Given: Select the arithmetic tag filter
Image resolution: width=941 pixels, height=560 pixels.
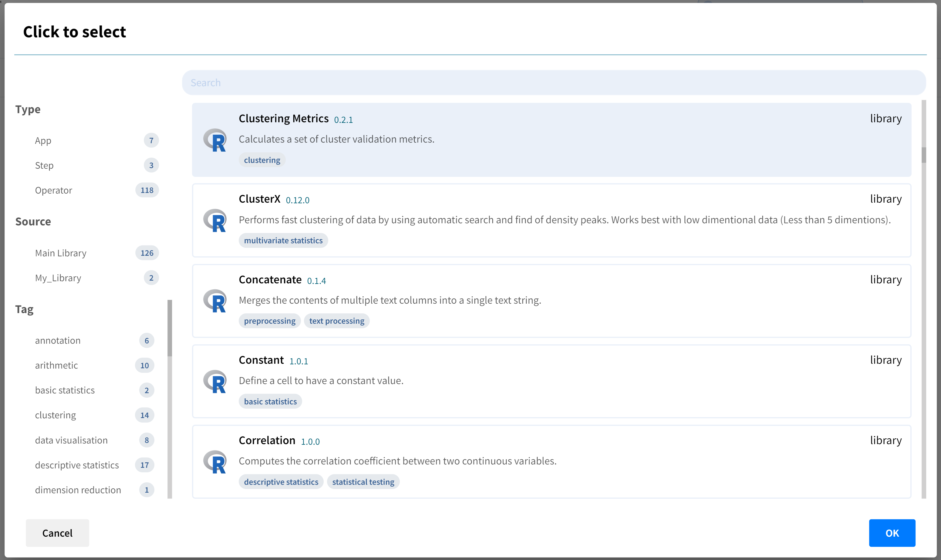Looking at the screenshot, I should tap(56, 365).
